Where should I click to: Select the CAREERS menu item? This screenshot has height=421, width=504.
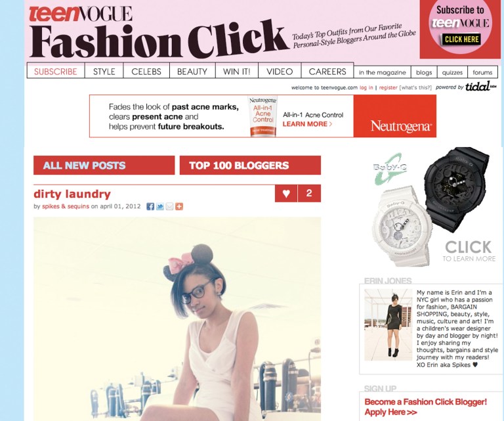[327, 72]
